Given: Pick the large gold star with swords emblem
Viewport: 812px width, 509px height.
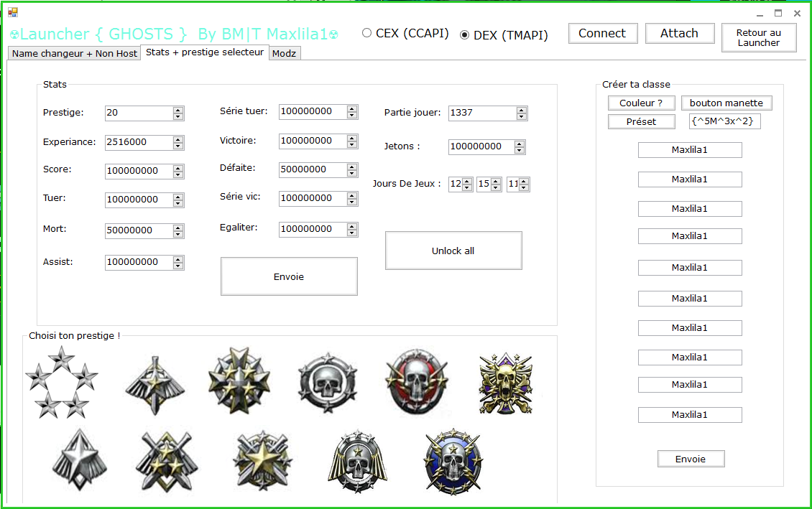Looking at the screenshot, I should coord(262,460).
